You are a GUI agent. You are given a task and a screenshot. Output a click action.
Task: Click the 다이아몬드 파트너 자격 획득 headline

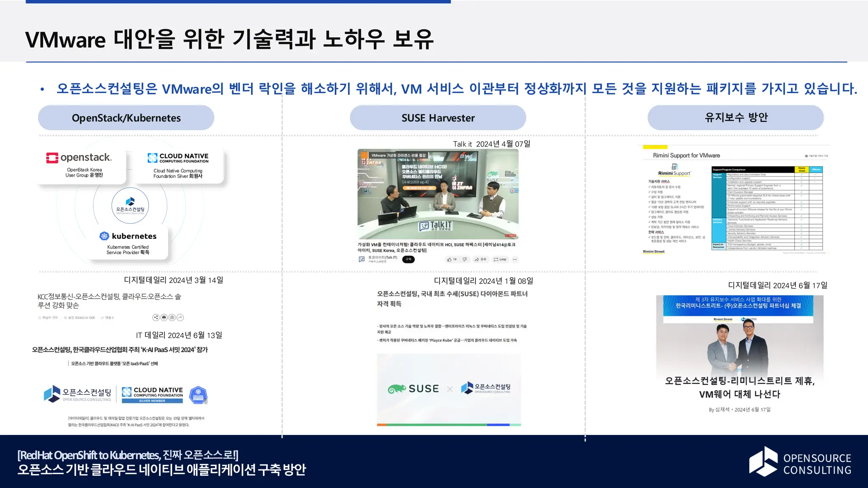[452, 299]
